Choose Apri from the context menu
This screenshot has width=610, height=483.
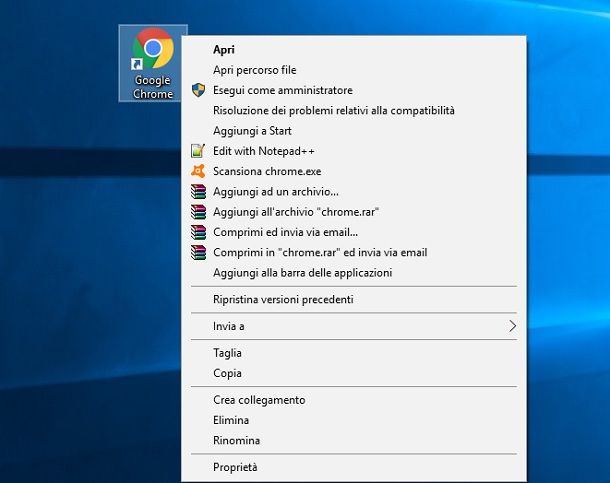pyautogui.click(x=354, y=50)
